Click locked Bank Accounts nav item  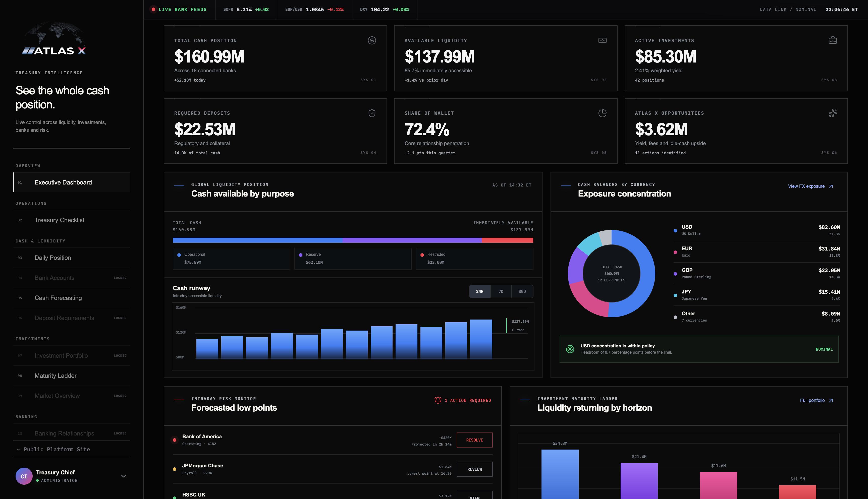72,278
